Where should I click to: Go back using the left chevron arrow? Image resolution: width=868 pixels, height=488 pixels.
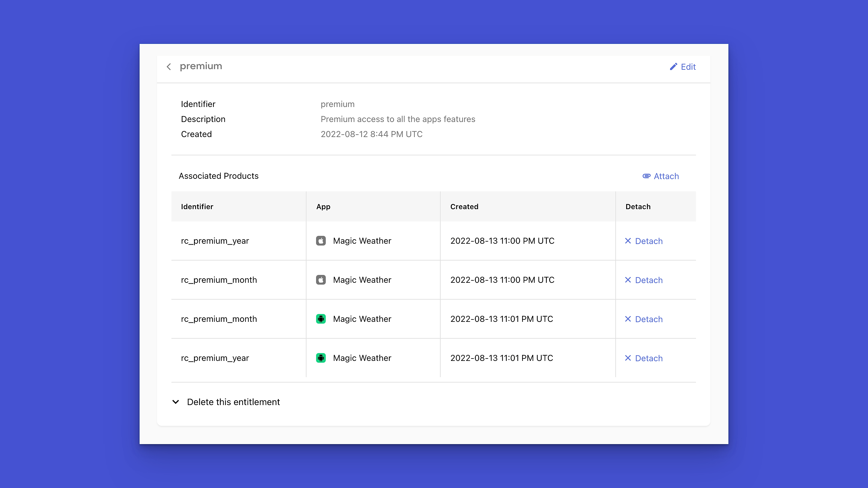(169, 67)
